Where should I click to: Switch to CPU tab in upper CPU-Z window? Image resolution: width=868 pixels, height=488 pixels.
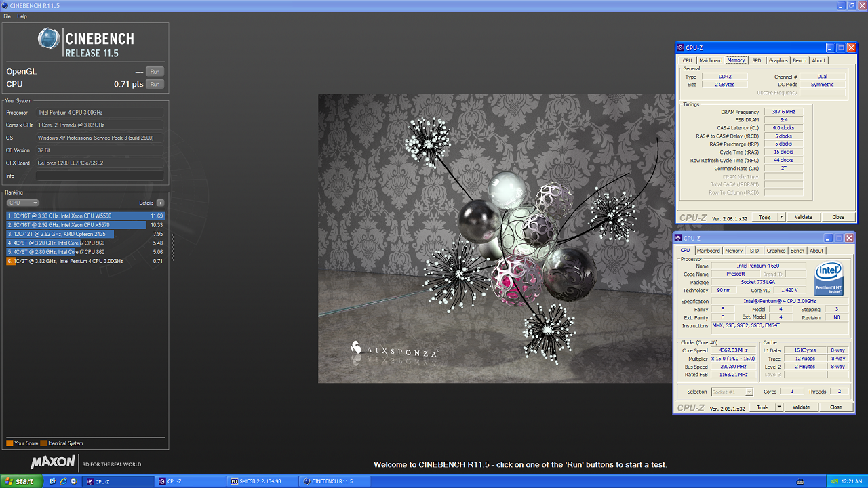tap(688, 60)
